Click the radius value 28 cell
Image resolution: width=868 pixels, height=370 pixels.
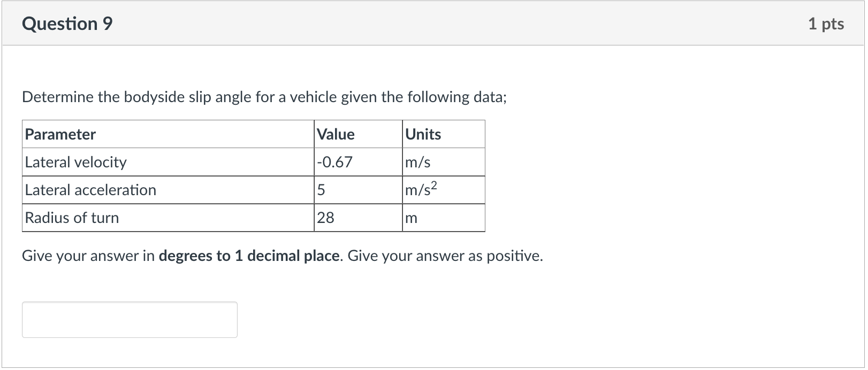point(358,218)
